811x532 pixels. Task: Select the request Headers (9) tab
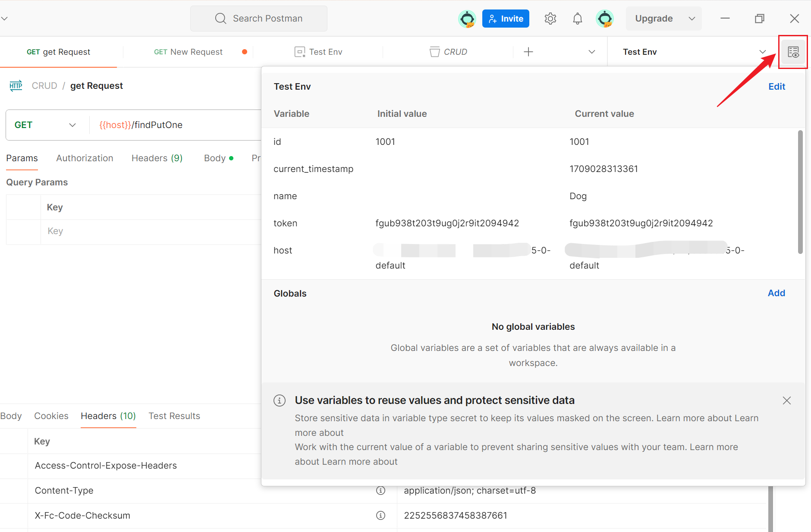[x=157, y=158]
